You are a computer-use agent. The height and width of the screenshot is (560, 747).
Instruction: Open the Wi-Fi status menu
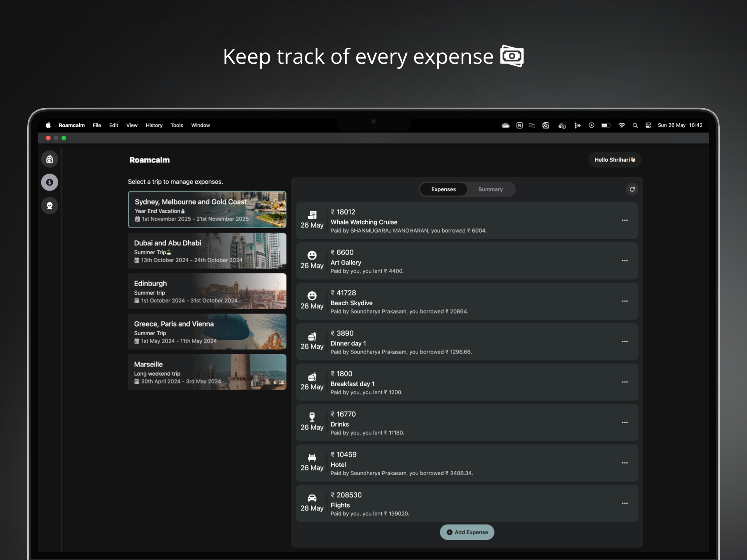[622, 125]
